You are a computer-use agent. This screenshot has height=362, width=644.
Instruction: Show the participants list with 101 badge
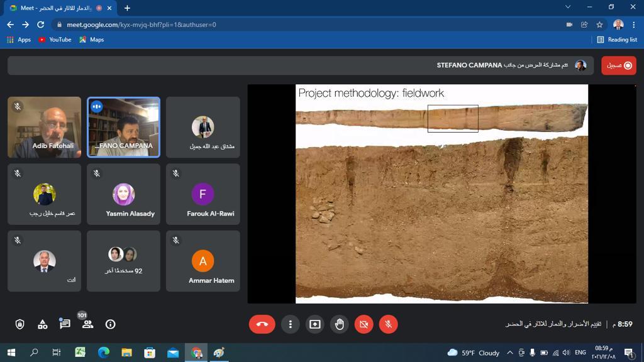click(87, 324)
